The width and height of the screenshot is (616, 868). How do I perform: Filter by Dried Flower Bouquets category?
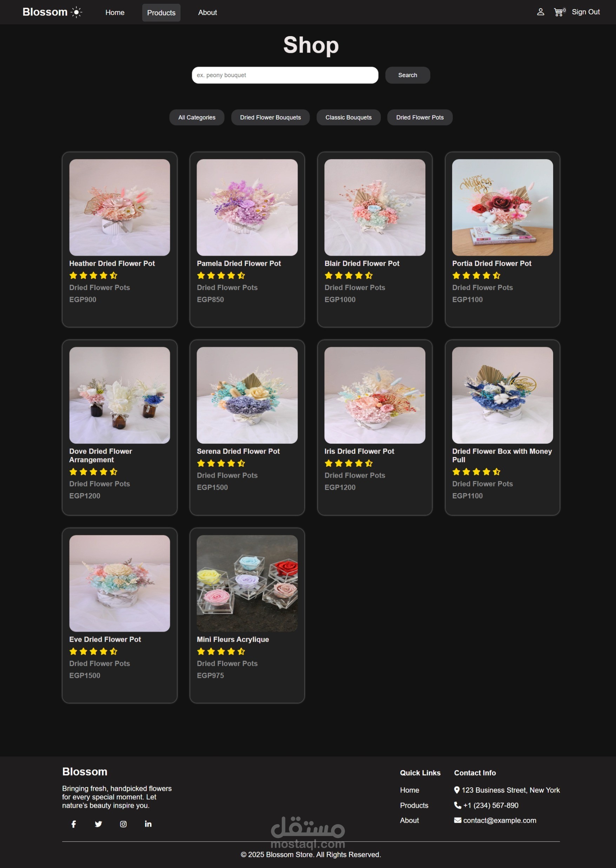coord(271,117)
